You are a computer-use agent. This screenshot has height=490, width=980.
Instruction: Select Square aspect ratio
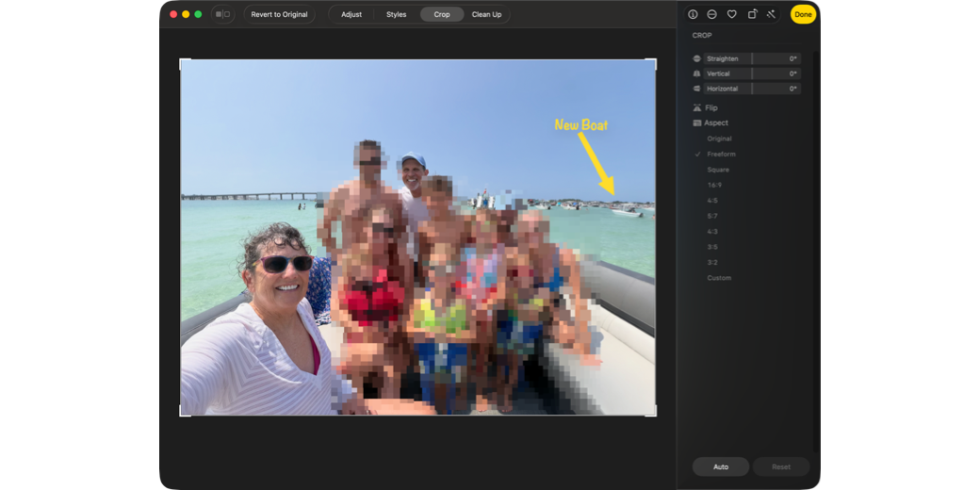pyautogui.click(x=718, y=170)
